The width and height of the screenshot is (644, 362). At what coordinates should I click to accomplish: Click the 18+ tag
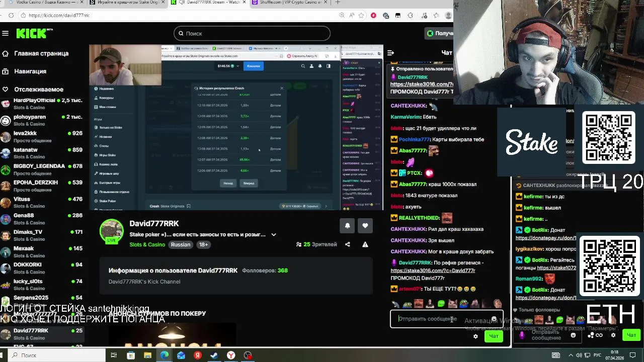203,245
